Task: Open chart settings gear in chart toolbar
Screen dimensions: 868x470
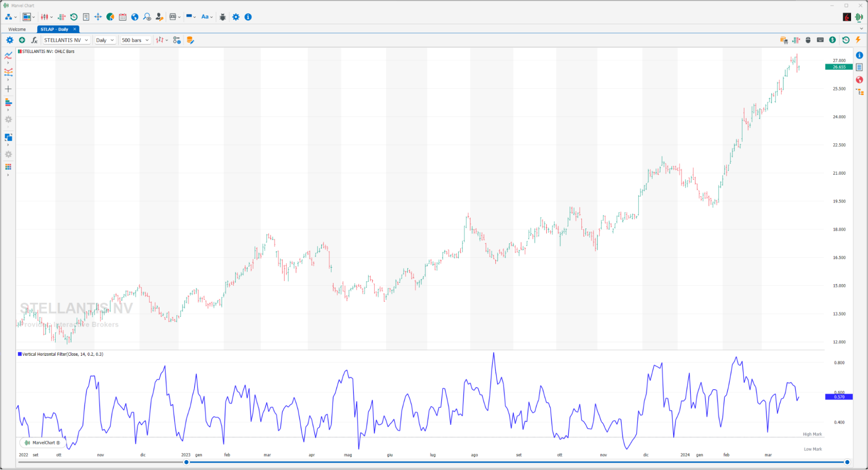Action: pos(10,40)
